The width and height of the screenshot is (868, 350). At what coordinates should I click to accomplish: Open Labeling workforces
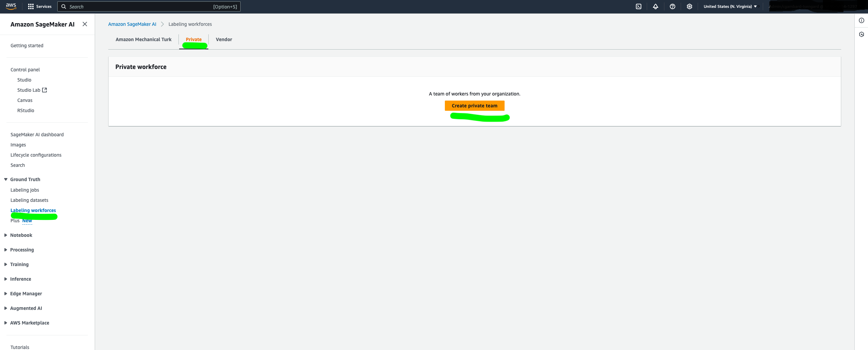tap(33, 210)
